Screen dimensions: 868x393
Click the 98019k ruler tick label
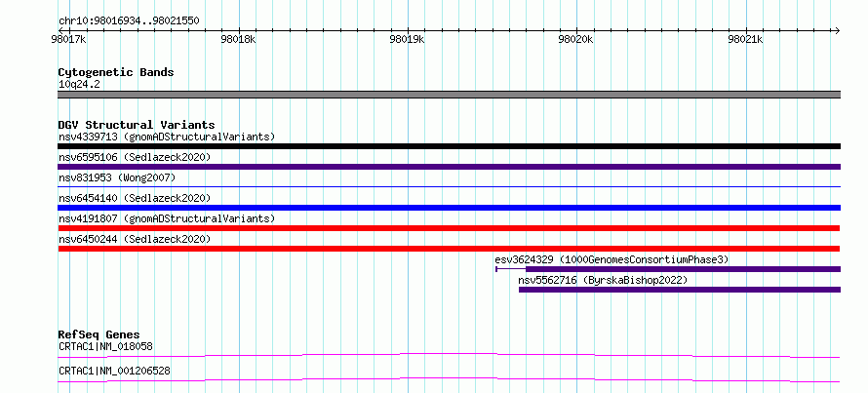click(x=408, y=39)
